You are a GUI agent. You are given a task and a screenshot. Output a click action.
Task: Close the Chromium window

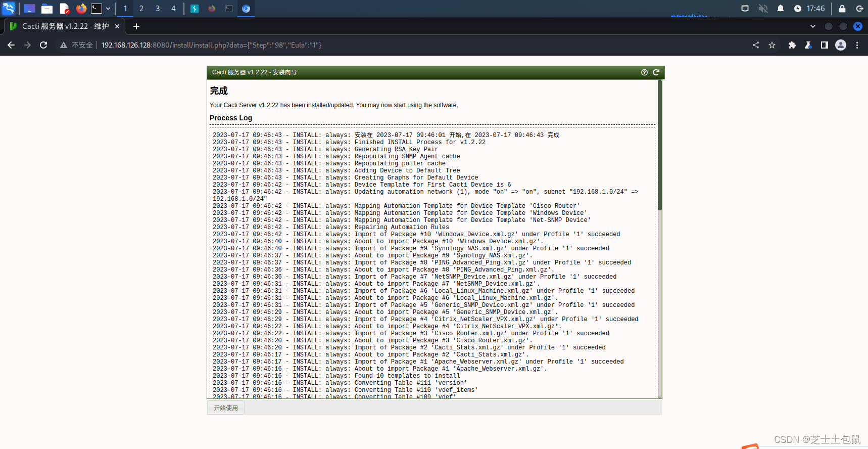858,26
